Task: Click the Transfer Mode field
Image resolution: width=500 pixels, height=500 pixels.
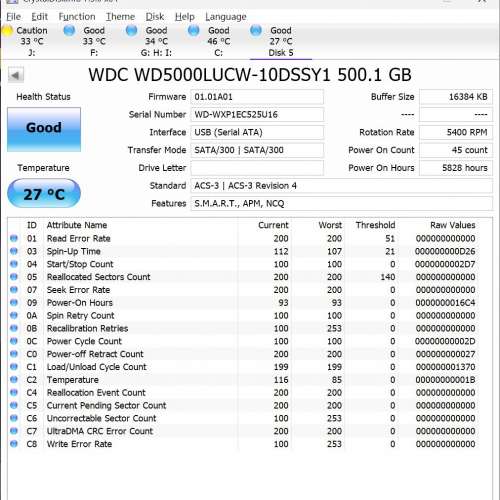Action: (257, 150)
